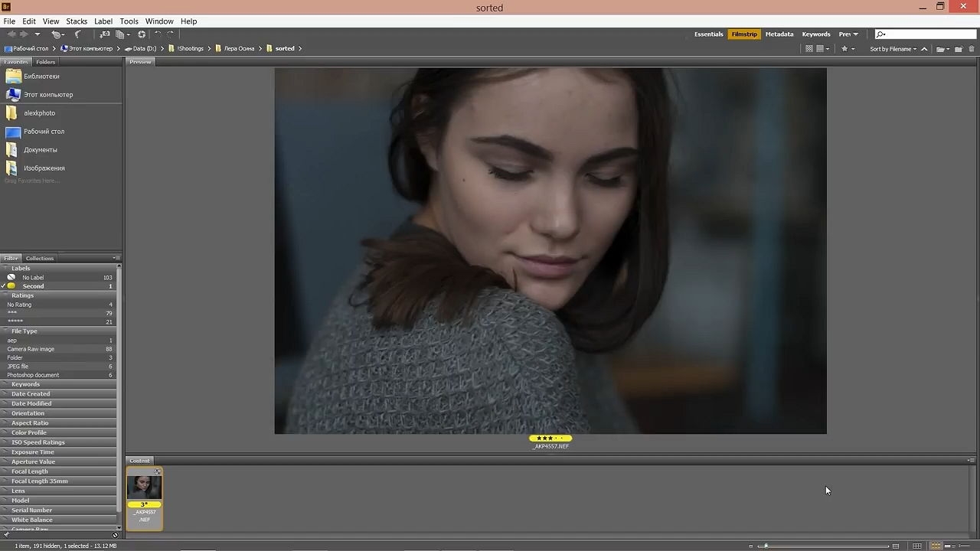This screenshot has height=551, width=980.
Task: Collapse the File Type filter section
Action: (x=58, y=331)
